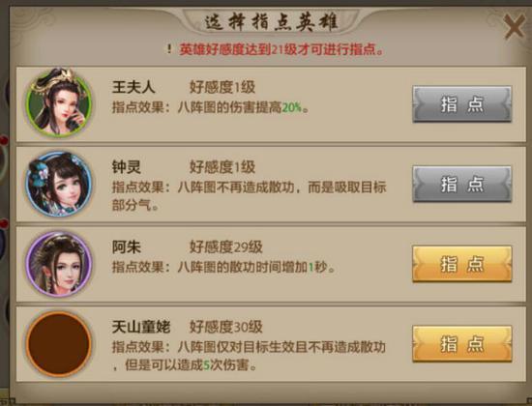Click the green 20% damage bonus value
Image resolution: width=532 pixels, height=406 pixels.
click(292, 107)
